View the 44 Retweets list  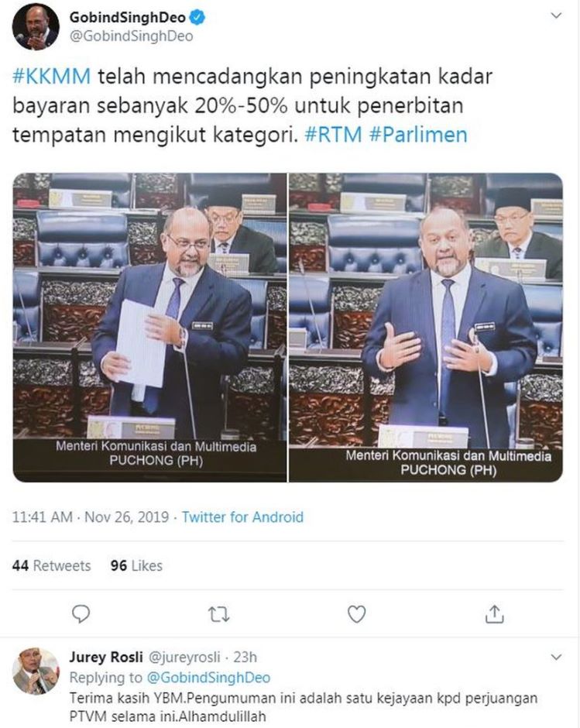coord(52,565)
